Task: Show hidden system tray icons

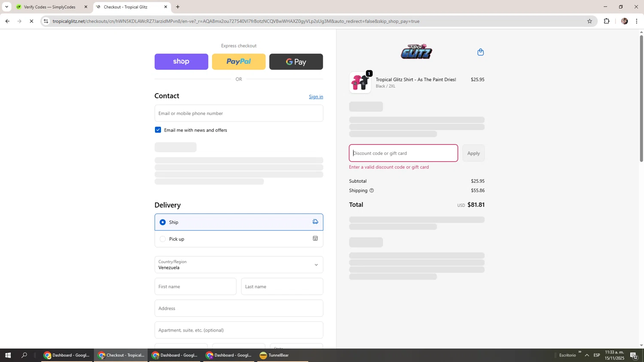Action: point(587,355)
